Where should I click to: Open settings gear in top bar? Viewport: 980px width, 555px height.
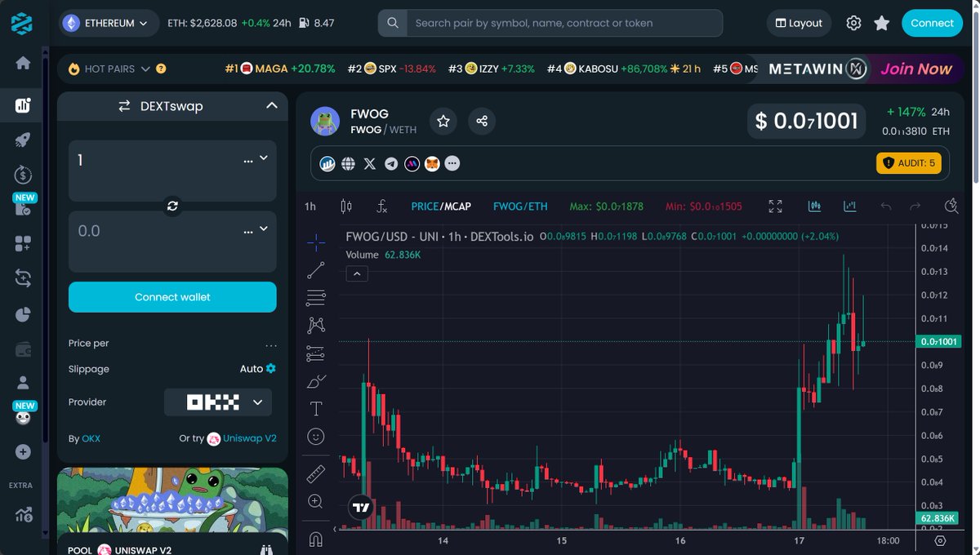[853, 23]
